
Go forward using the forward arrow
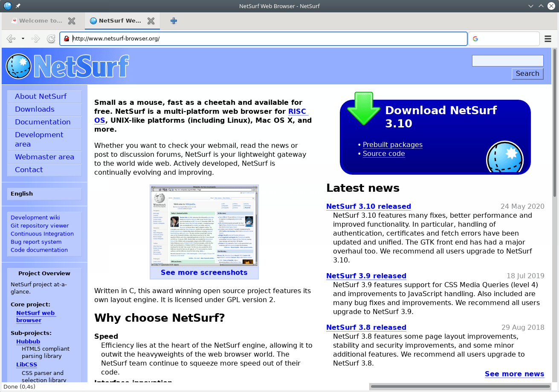tap(36, 39)
